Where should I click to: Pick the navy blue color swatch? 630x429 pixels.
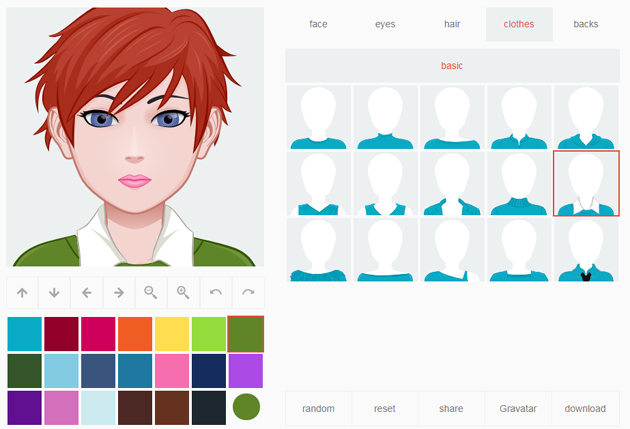click(209, 371)
